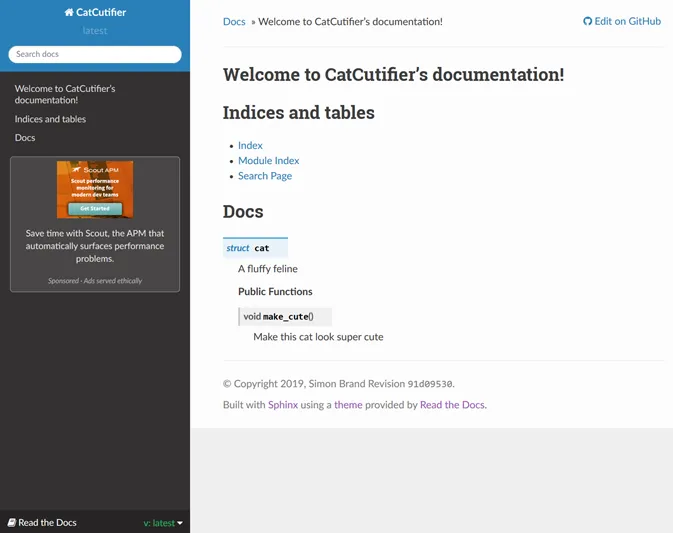Click the main 'Welcome to CatCutifier's documentation!' heading
Viewport: 673px width, 533px height.
(394, 74)
